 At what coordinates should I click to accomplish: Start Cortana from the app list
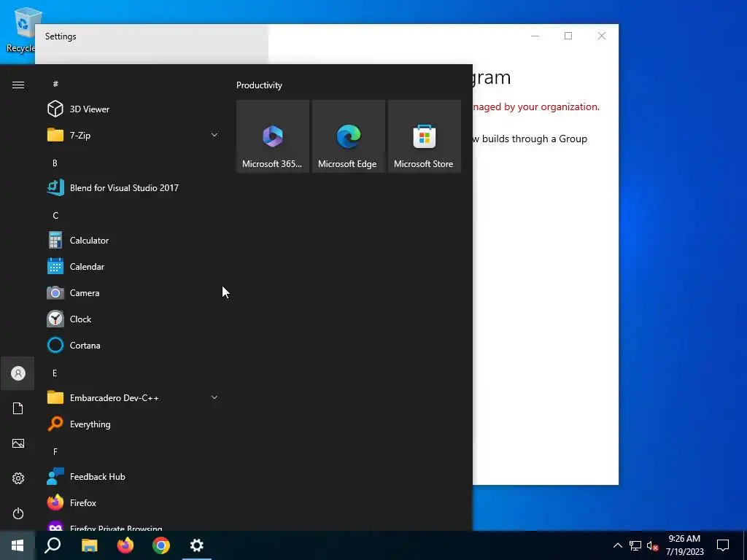click(x=133, y=345)
